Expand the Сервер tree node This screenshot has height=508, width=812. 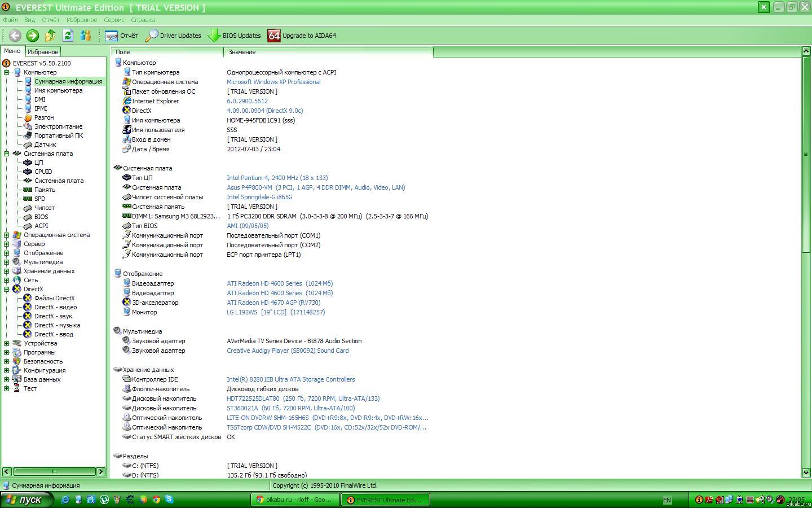click(7, 244)
